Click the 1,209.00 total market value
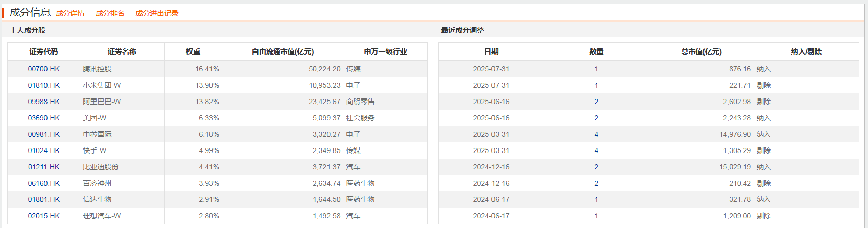 click(x=737, y=216)
